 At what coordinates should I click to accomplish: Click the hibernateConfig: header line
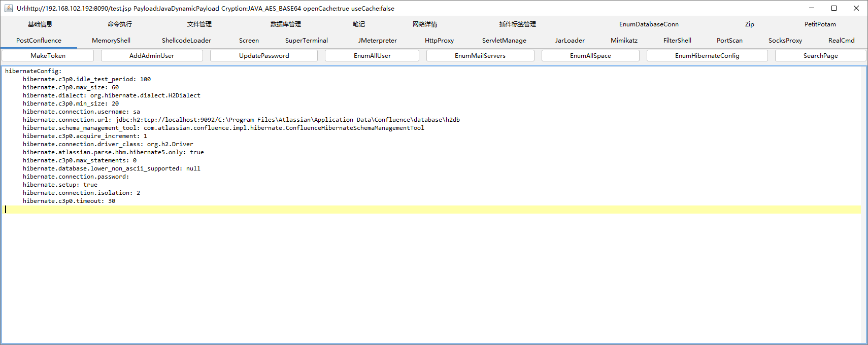pos(33,71)
